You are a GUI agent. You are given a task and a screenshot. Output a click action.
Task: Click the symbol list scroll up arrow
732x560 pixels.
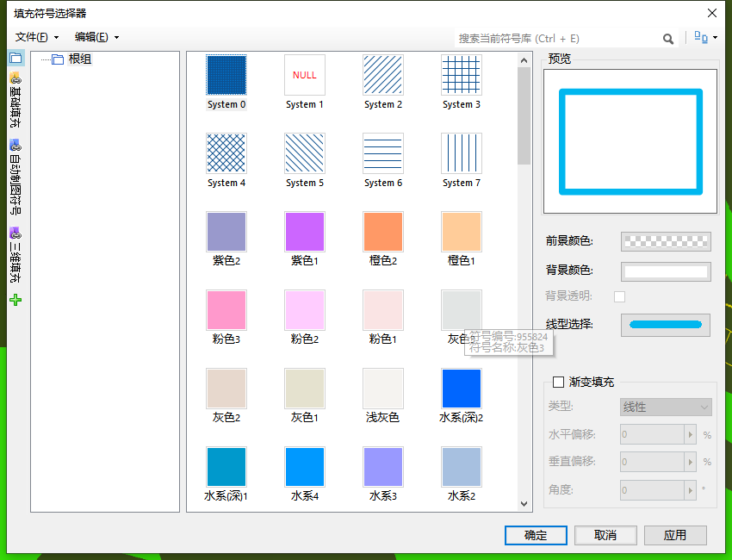524,60
